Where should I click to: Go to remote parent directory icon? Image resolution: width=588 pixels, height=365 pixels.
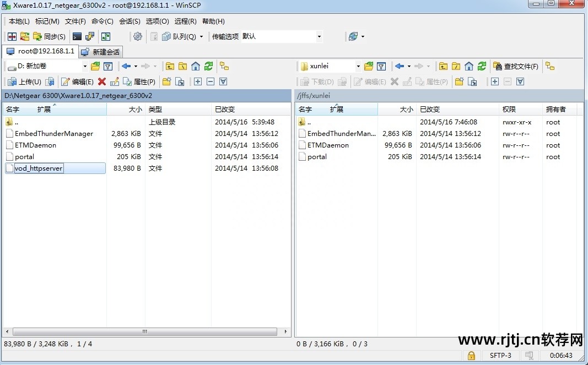(443, 66)
